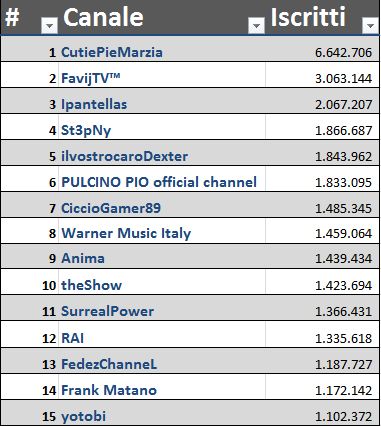Click the RAI channel link
Viewport: 381px width, 426px height.
pyautogui.click(x=73, y=338)
